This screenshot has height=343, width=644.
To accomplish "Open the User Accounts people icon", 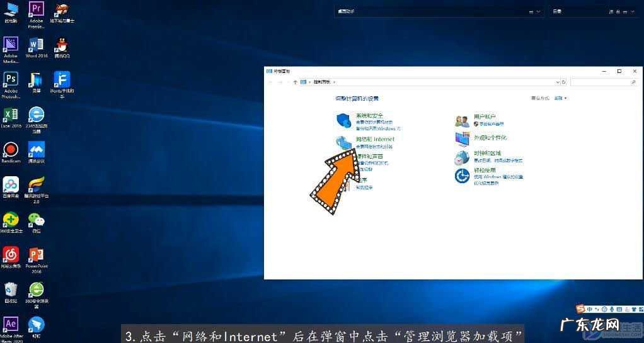I will (462, 121).
